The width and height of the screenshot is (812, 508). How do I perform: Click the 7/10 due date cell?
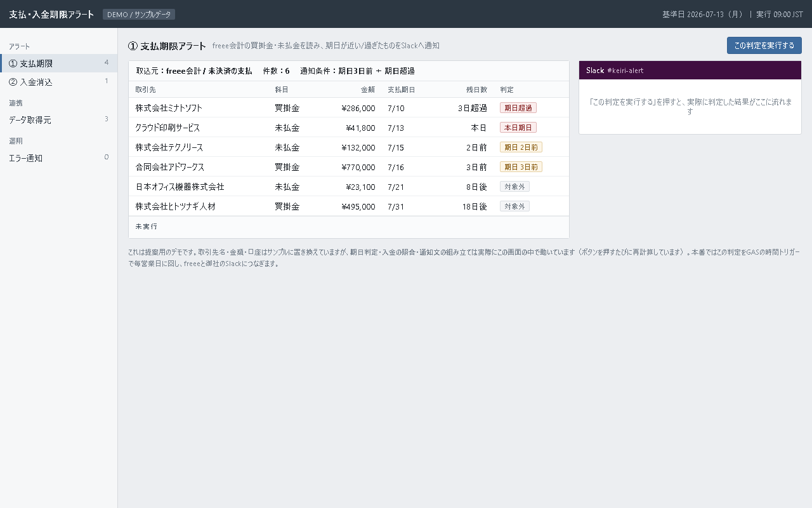click(x=396, y=108)
